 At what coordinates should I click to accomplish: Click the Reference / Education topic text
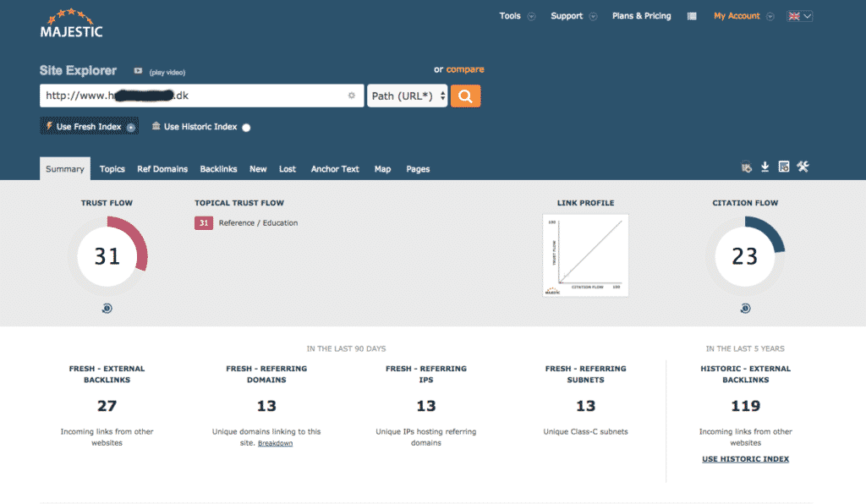(258, 223)
